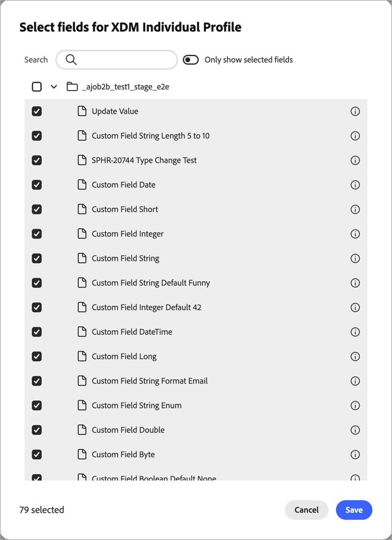Enable the Only show selected fields toggle
The width and height of the screenshot is (392, 540).
190,60
